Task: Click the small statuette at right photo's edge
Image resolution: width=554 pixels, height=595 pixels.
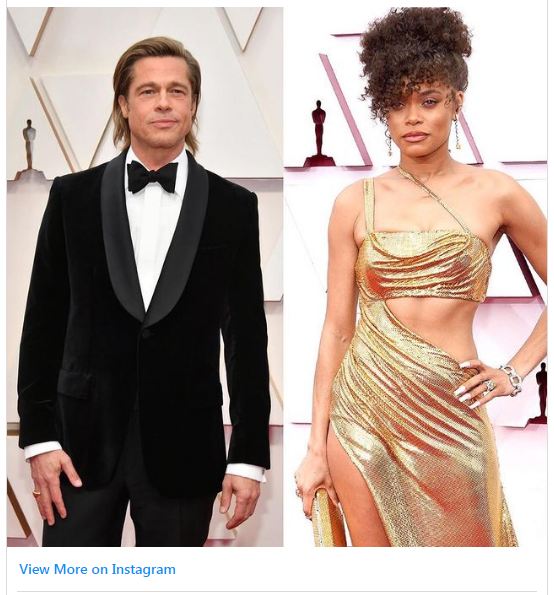Action: pyautogui.click(x=540, y=393)
